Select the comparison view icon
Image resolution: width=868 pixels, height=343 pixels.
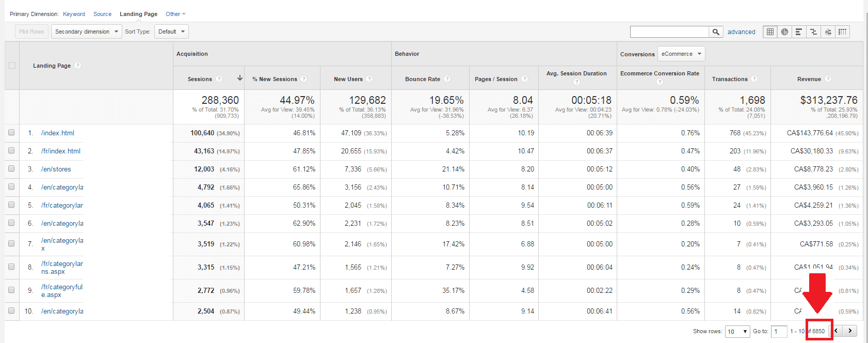click(813, 32)
